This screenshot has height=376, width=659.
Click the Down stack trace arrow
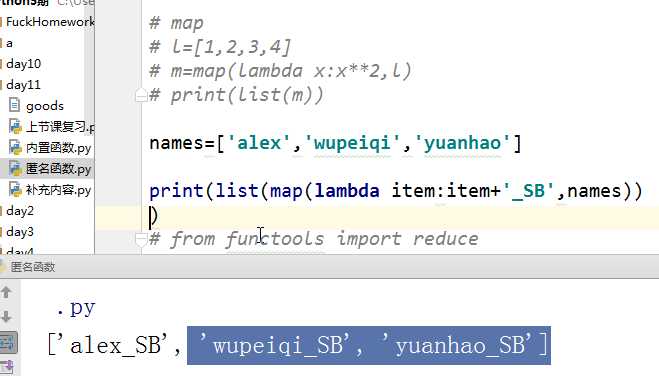pos(6,317)
